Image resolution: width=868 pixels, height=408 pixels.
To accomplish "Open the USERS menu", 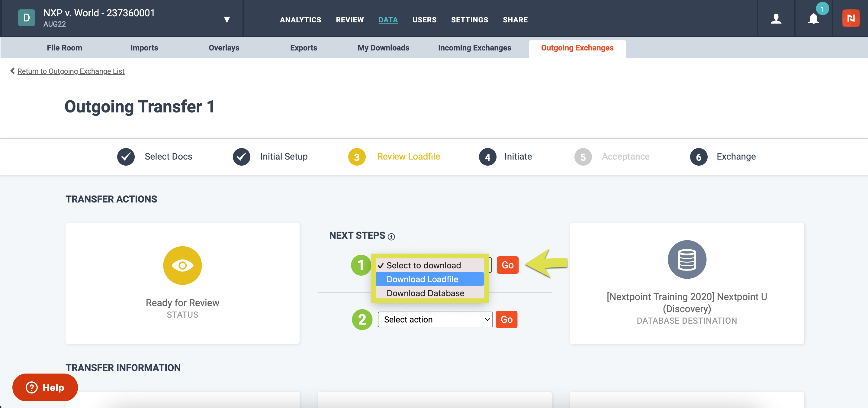I will click(x=424, y=20).
